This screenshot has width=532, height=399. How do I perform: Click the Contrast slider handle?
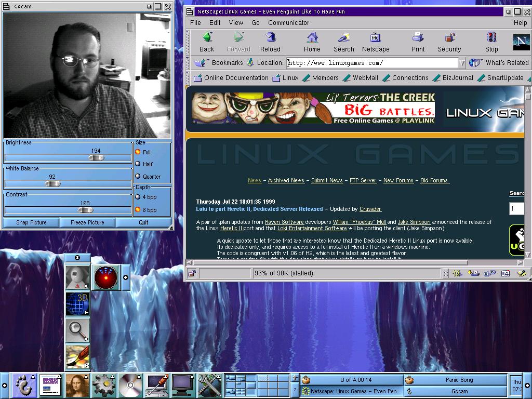pos(85,210)
